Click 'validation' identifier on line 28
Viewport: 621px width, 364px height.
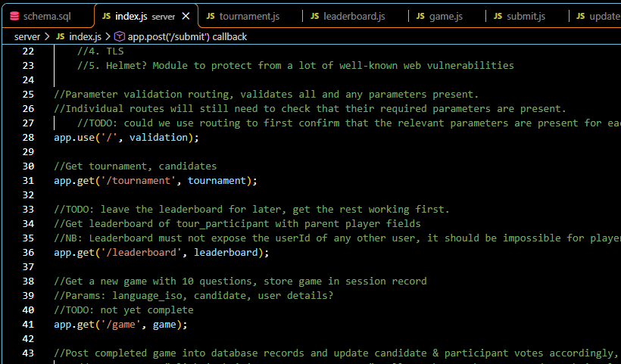pyautogui.click(x=159, y=137)
